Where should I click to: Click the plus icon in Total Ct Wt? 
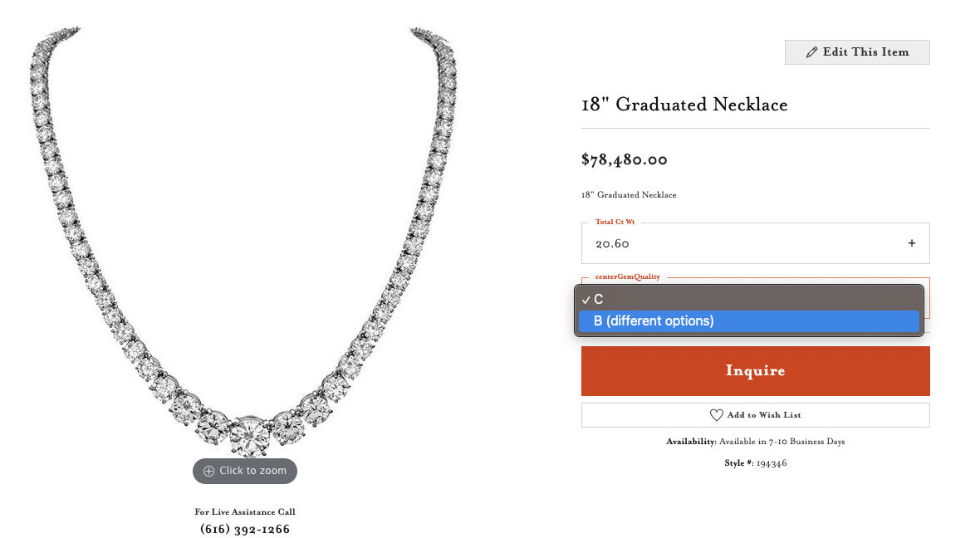911,243
